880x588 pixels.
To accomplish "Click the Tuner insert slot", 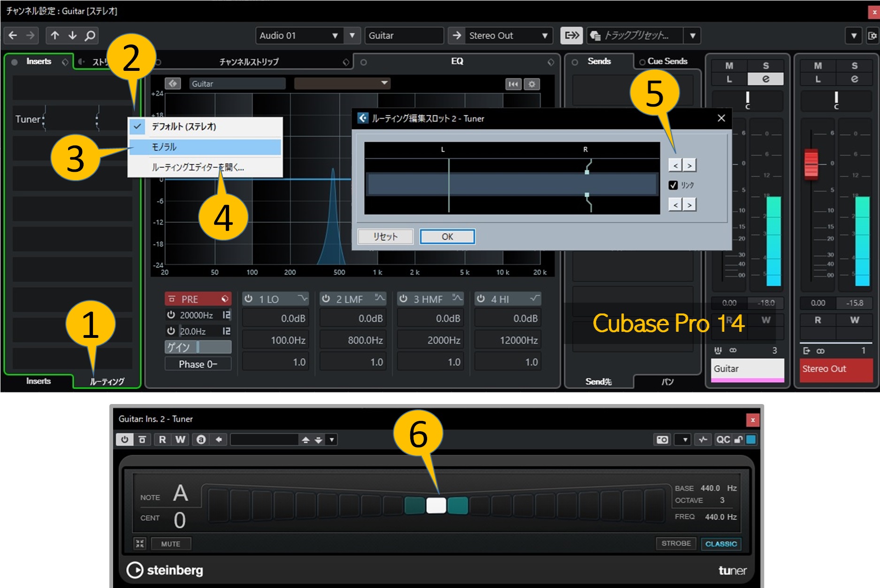I will click(72, 119).
